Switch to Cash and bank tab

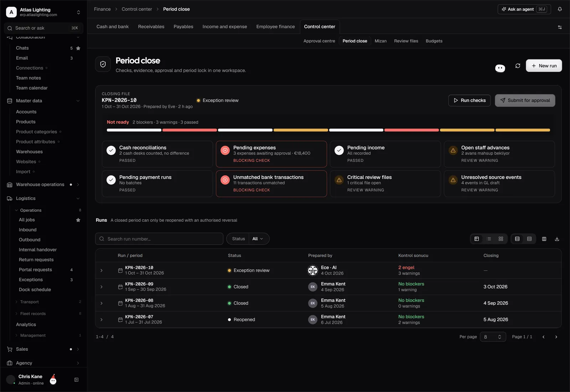tap(113, 27)
